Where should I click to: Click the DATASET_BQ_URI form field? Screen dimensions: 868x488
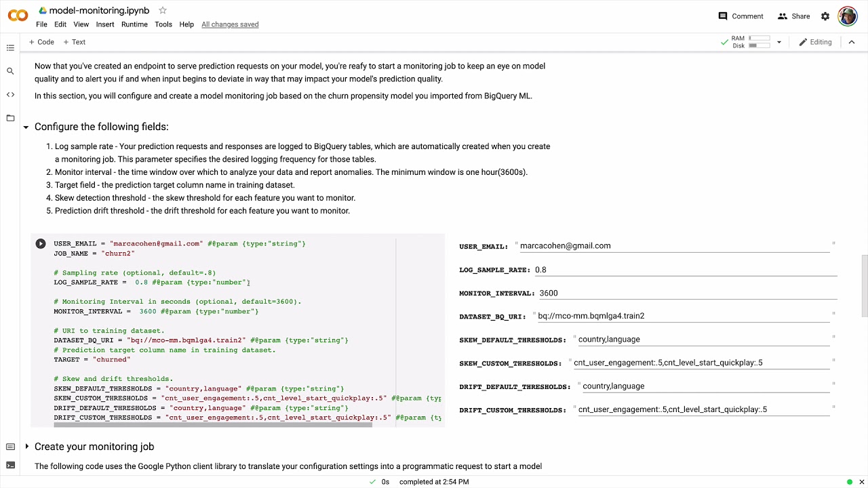point(684,316)
